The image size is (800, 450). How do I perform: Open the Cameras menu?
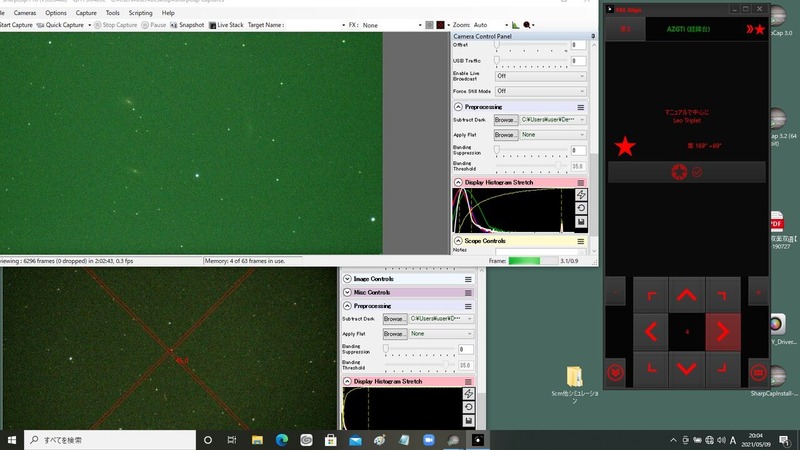(x=24, y=13)
